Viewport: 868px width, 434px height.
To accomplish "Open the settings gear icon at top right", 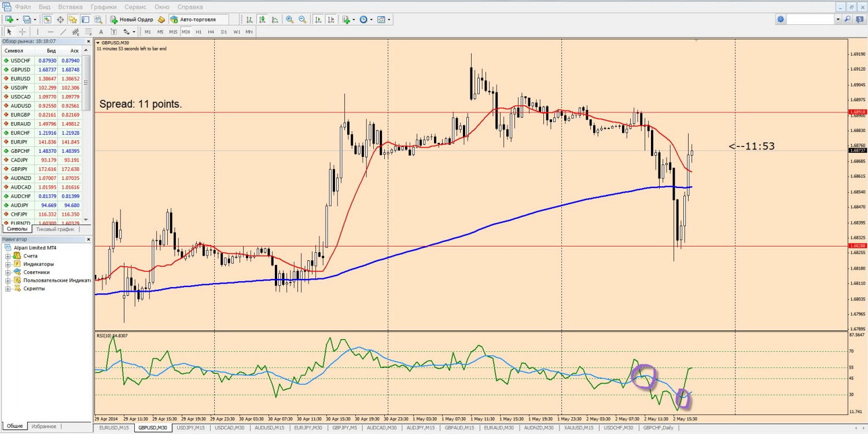I will 781,19.
